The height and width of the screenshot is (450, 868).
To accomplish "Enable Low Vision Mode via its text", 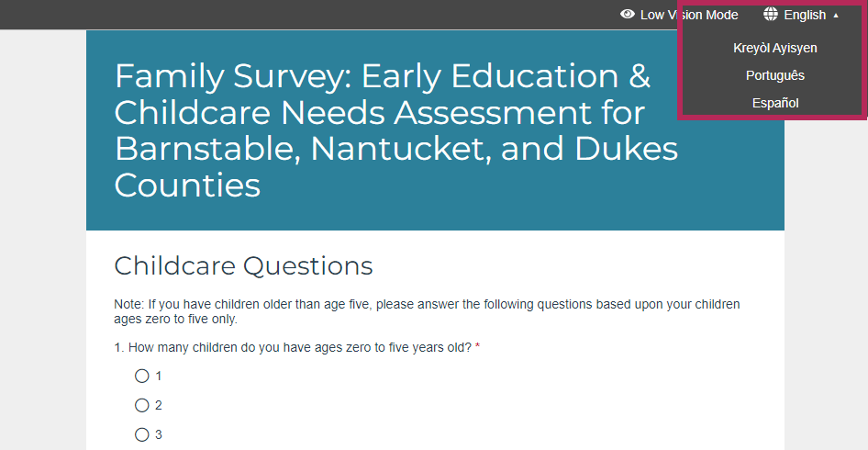I will [x=689, y=15].
